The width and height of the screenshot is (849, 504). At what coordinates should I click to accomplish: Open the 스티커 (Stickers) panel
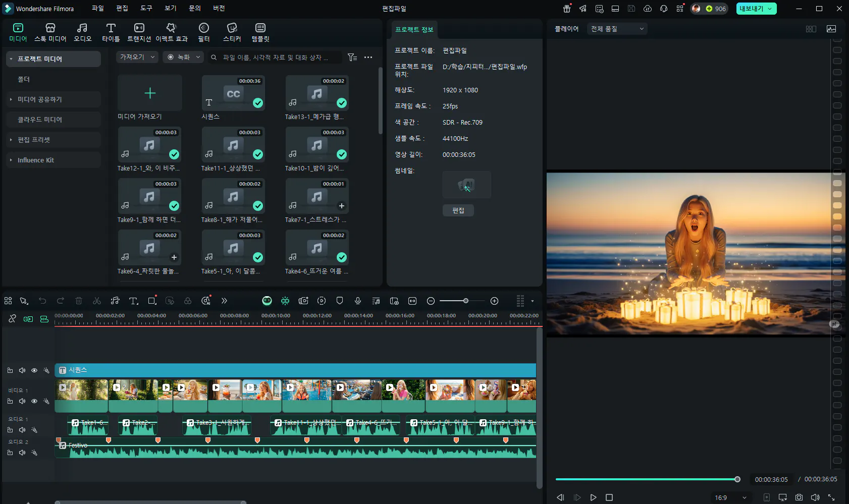click(x=232, y=32)
